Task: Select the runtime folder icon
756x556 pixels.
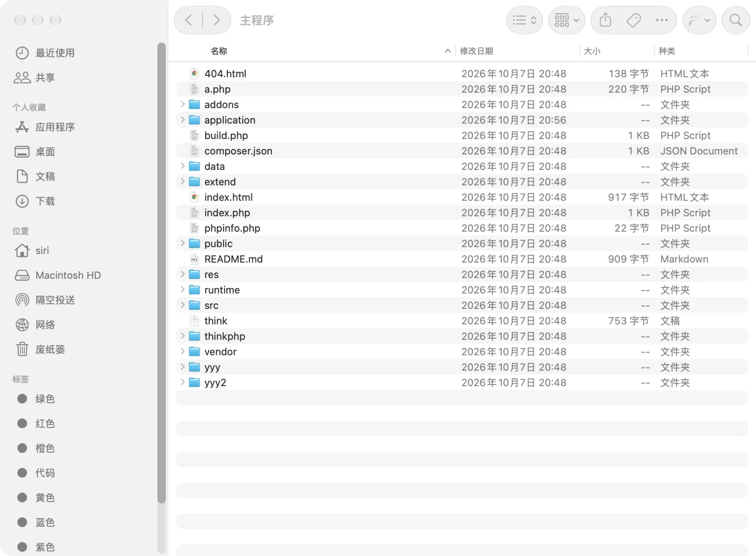Action: (x=194, y=290)
